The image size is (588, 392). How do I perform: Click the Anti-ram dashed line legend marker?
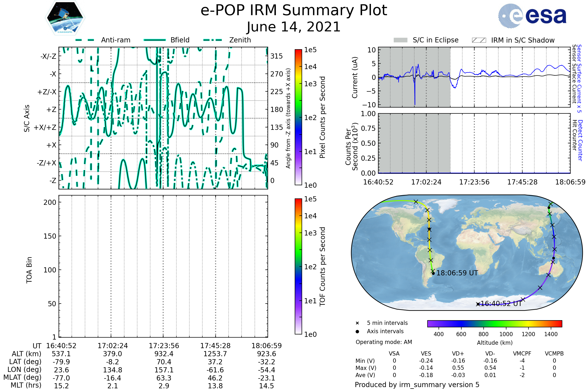(x=85, y=40)
